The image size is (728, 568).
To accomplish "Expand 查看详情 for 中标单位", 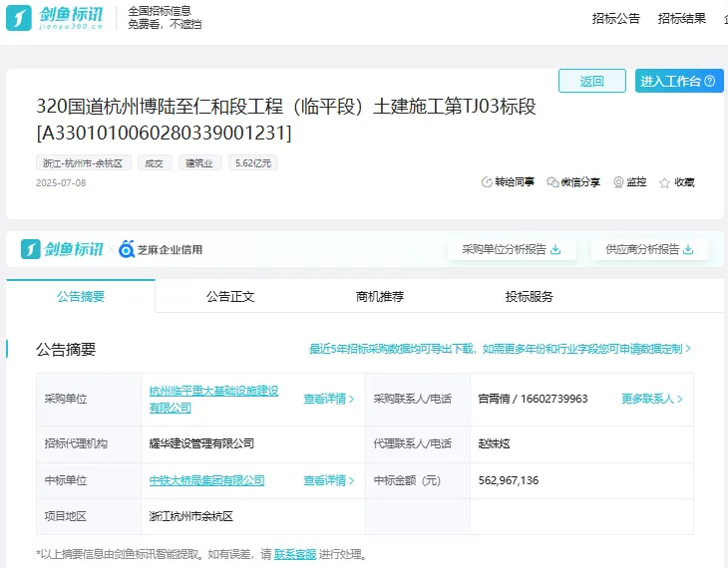I will click(x=328, y=480).
